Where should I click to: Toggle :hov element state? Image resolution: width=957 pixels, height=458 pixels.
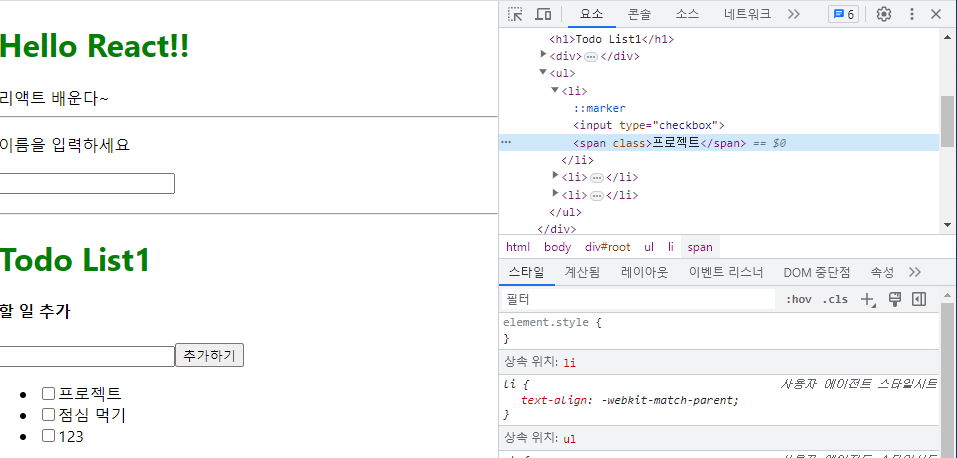tap(798, 299)
